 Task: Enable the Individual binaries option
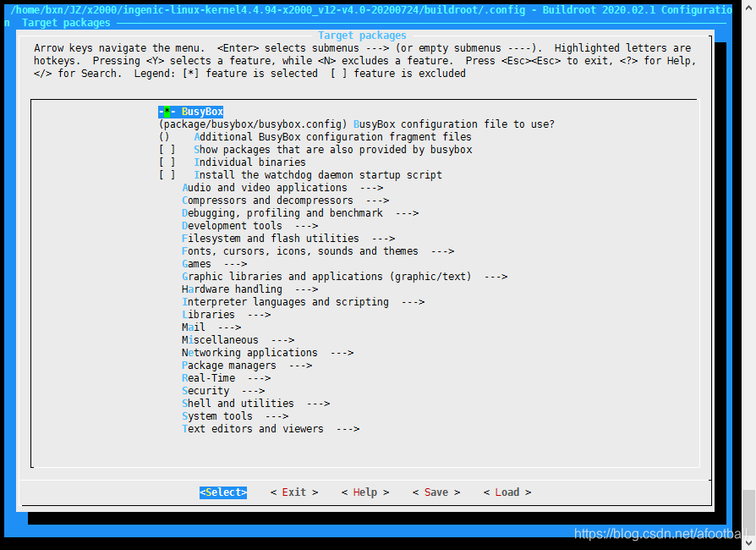tap(232, 162)
